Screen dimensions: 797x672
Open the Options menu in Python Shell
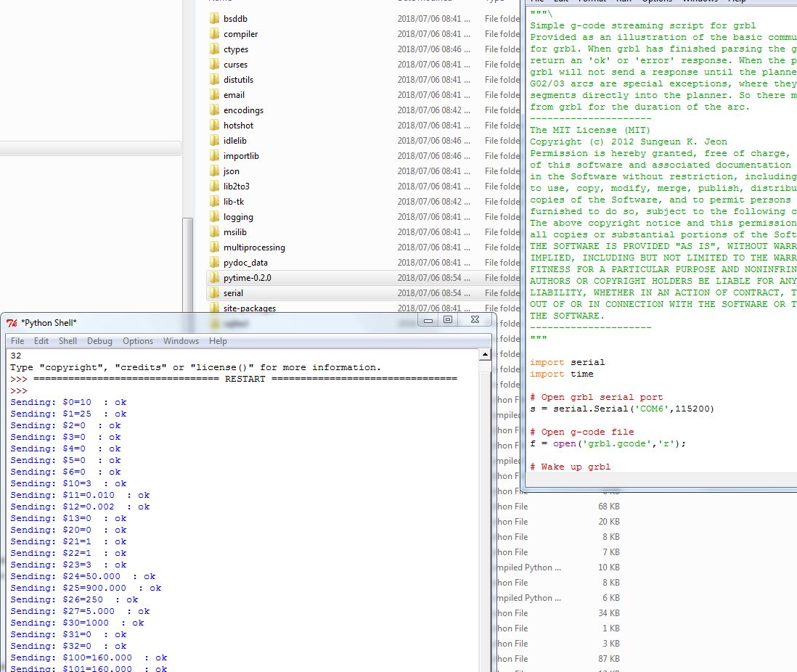tap(138, 341)
